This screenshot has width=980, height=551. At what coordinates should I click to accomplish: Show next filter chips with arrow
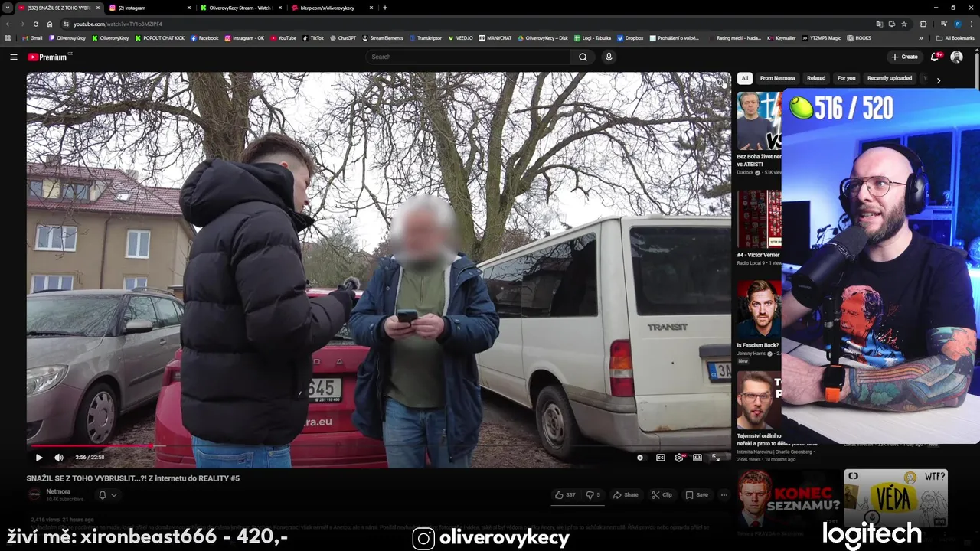coord(939,80)
